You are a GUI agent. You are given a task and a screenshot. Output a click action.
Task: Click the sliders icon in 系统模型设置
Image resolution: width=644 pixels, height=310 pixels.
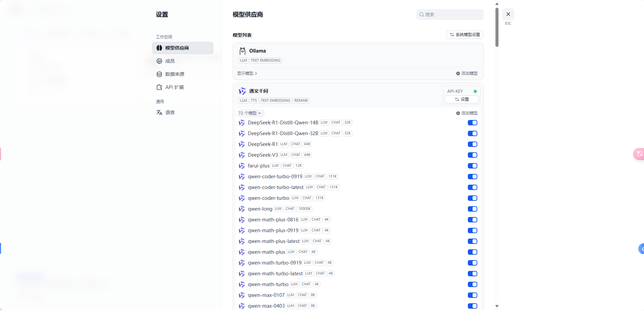coord(452,35)
